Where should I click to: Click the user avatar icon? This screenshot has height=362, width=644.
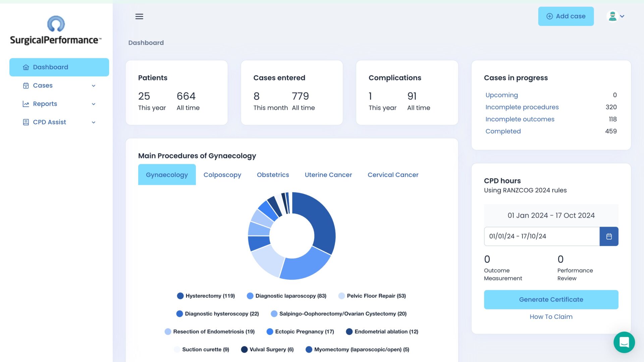tap(612, 16)
